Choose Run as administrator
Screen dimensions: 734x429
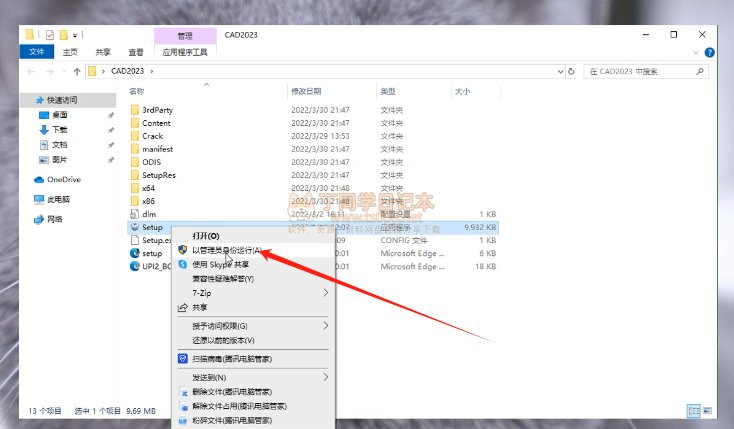(253, 250)
